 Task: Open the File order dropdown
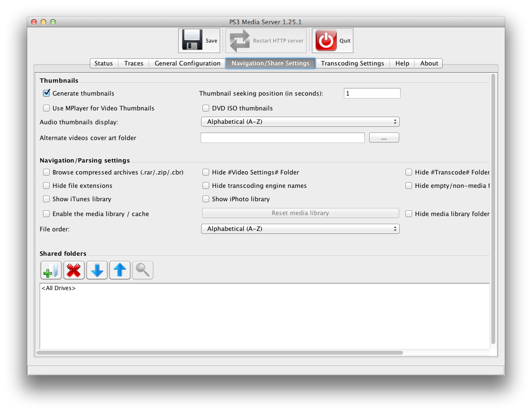point(300,228)
